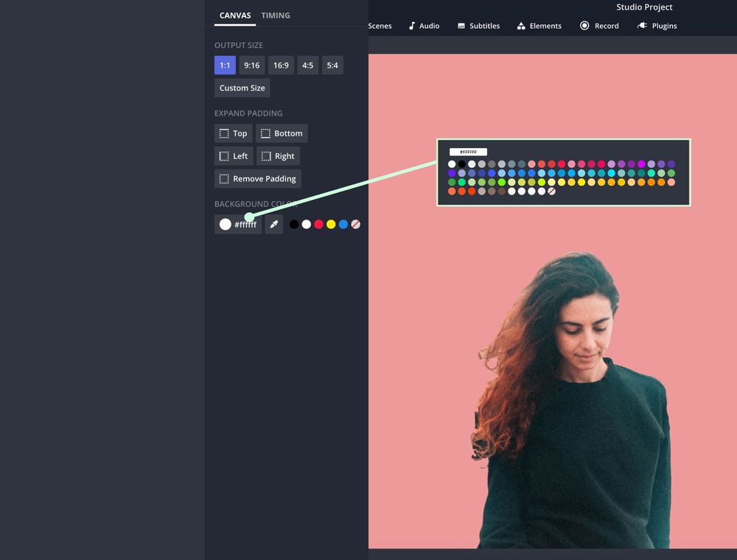This screenshot has width=737, height=560.
Task: Click the #ffffff background color field
Action: coord(237,225)
